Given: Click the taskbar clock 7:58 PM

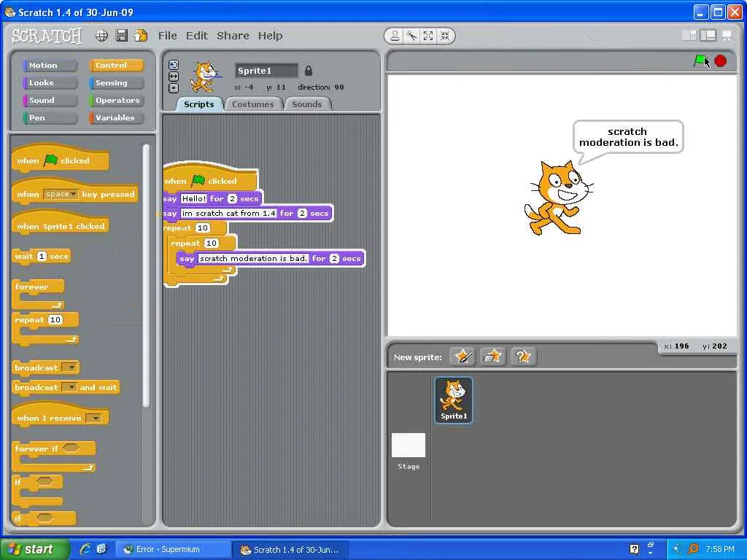Looking at the screenshot, I should point(720,550).
